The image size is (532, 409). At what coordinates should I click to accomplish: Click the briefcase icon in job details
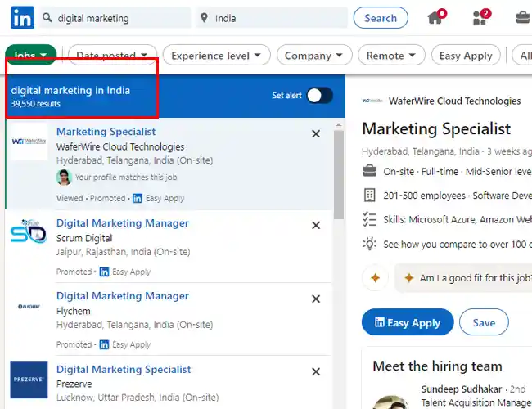pyautogui.click(x=369, y=171)
